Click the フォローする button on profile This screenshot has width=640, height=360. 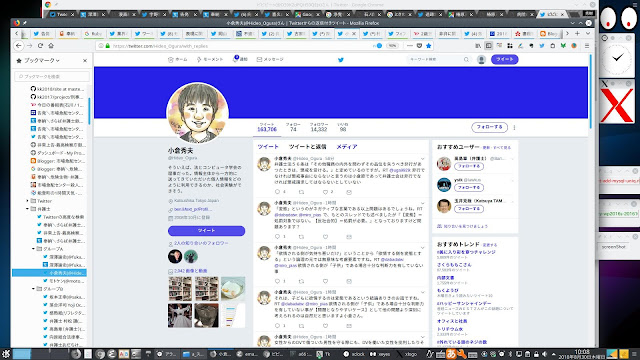[x=489, y=127]
